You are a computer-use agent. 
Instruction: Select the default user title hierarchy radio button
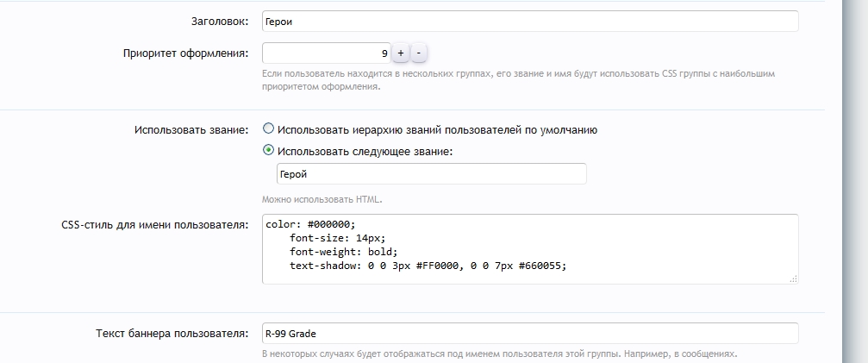tap(269, 129)
